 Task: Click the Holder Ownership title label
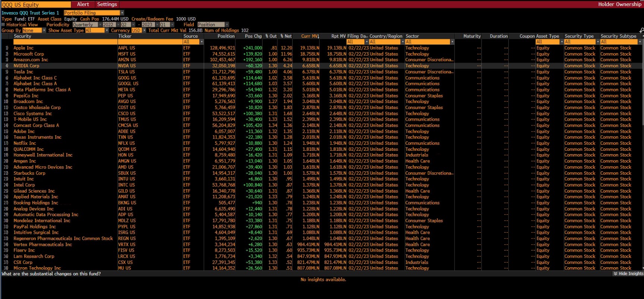pos(619,4)
